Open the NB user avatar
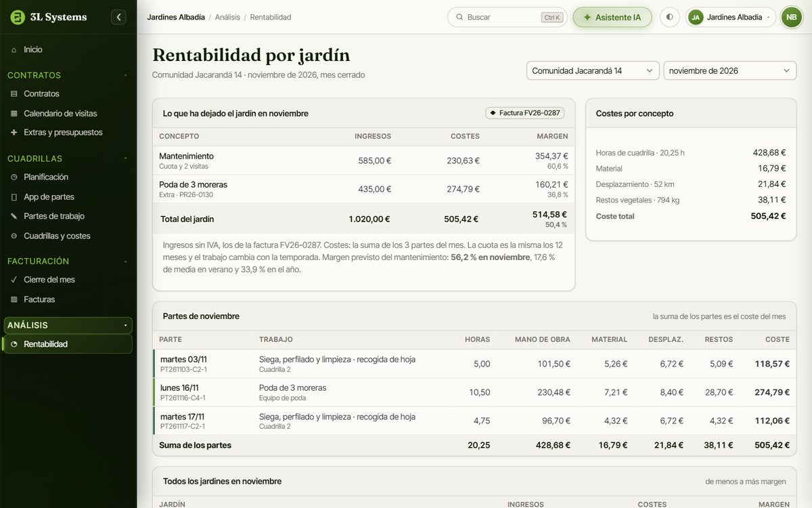The width and height of the screenshot is (812, 508). [791, 17]
